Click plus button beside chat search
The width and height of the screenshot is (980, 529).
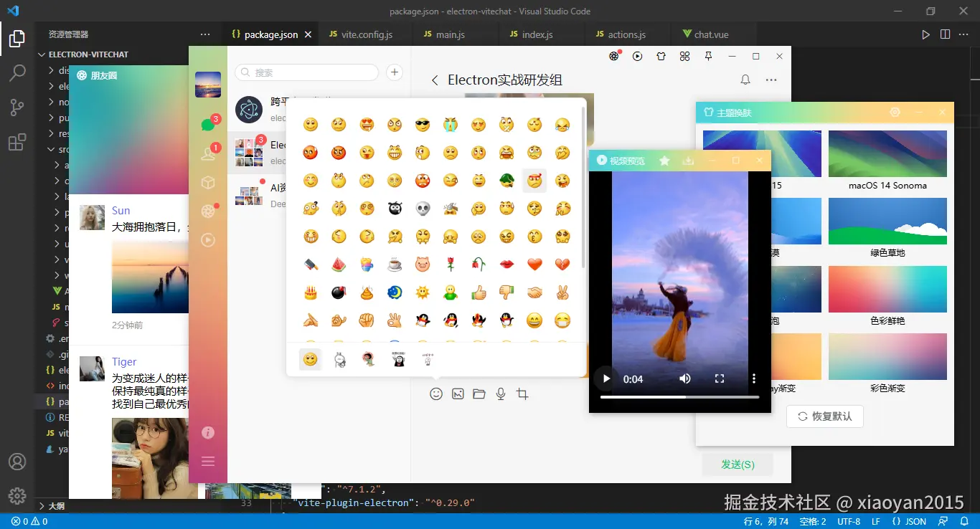(395, 72)
